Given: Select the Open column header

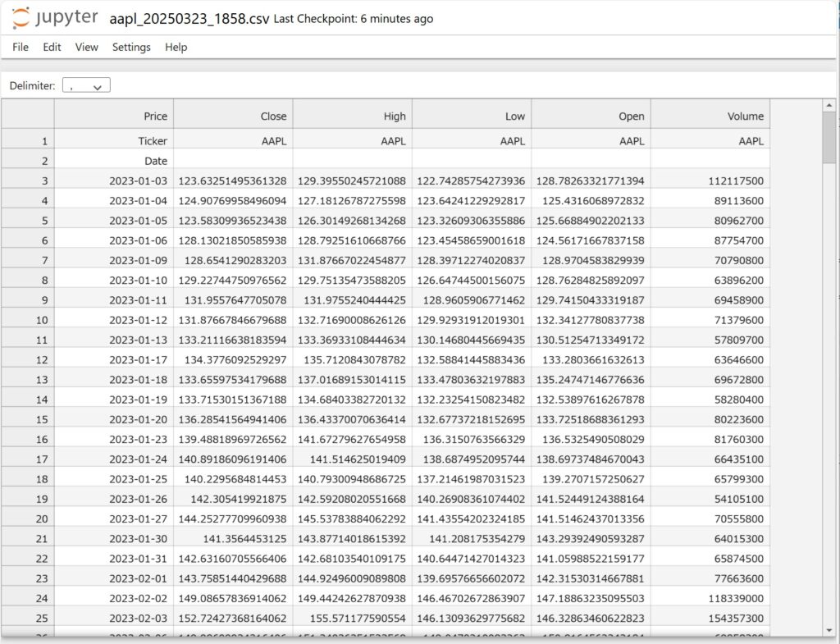Looking at the screenshot, I should (x=591, y=116).
